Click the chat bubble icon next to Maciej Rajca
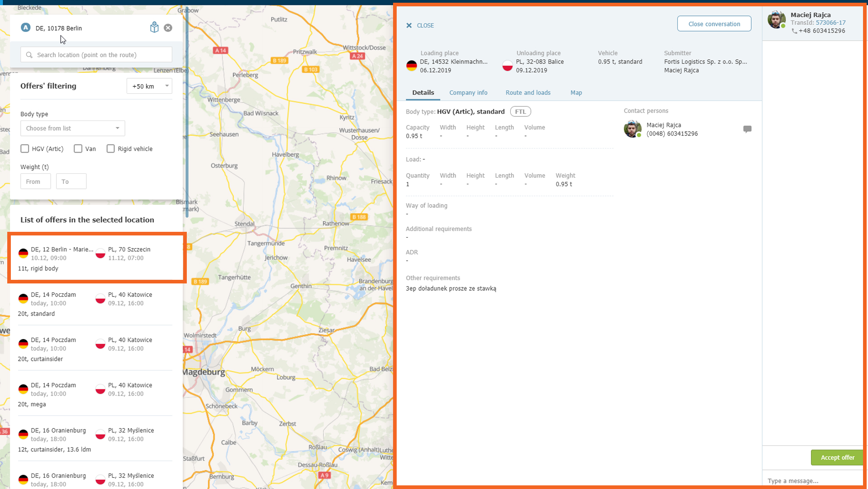868x489 pixels. pyautogui.click(x=747, y=129)
